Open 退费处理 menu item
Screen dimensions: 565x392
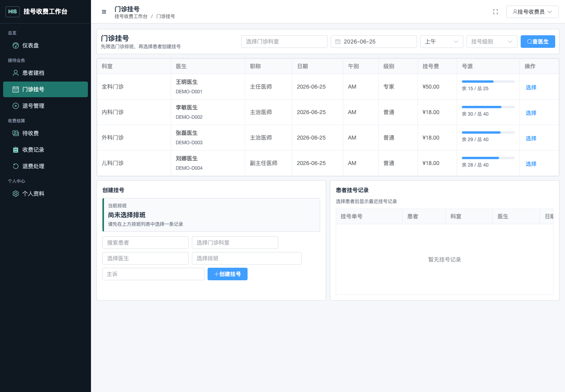click(46, 166)
